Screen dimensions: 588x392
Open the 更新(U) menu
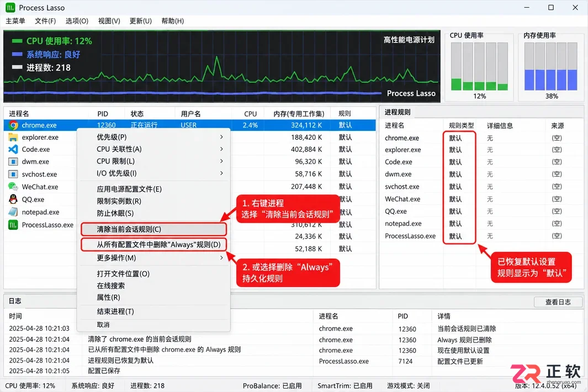[x=141, y=21]
